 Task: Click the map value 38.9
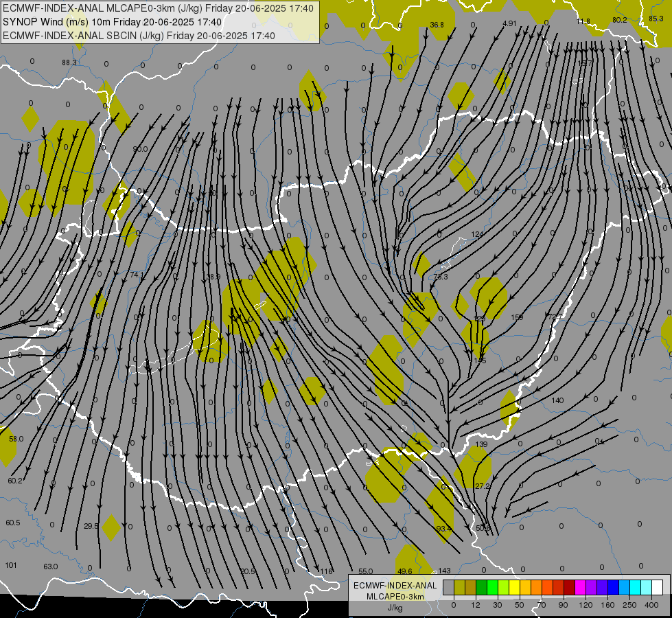click(213, 277)
